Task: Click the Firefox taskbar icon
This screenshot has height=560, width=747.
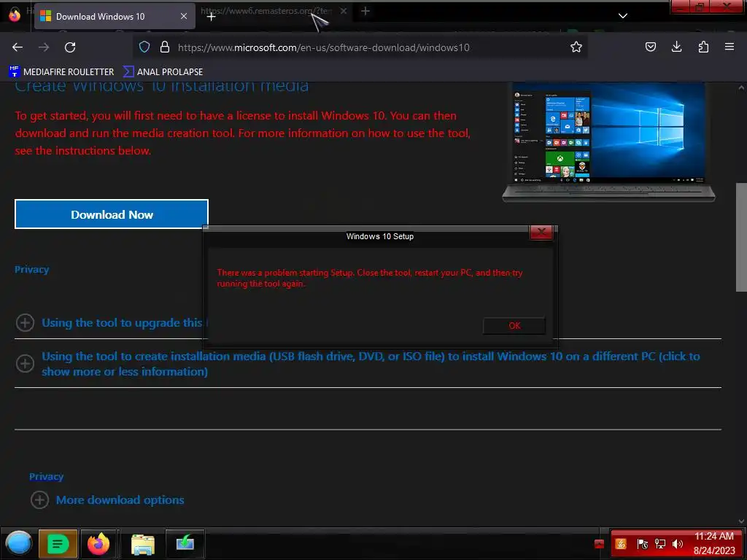Action: coord(98,543)
